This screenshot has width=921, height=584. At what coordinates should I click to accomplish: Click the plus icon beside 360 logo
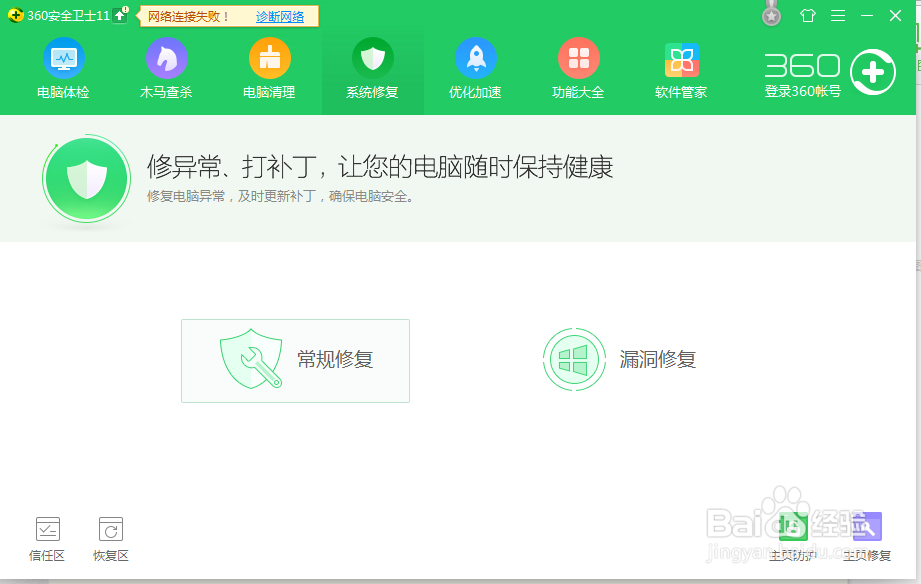tap(875, 71)
